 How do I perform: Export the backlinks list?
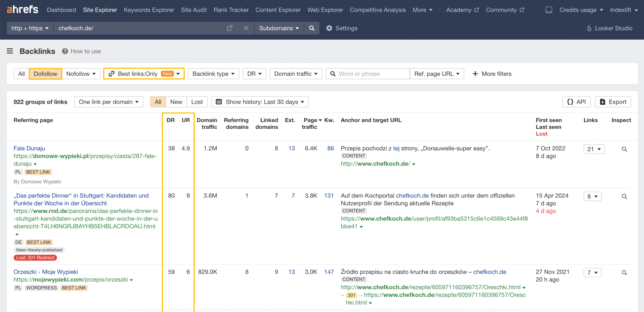coord(613,102)
